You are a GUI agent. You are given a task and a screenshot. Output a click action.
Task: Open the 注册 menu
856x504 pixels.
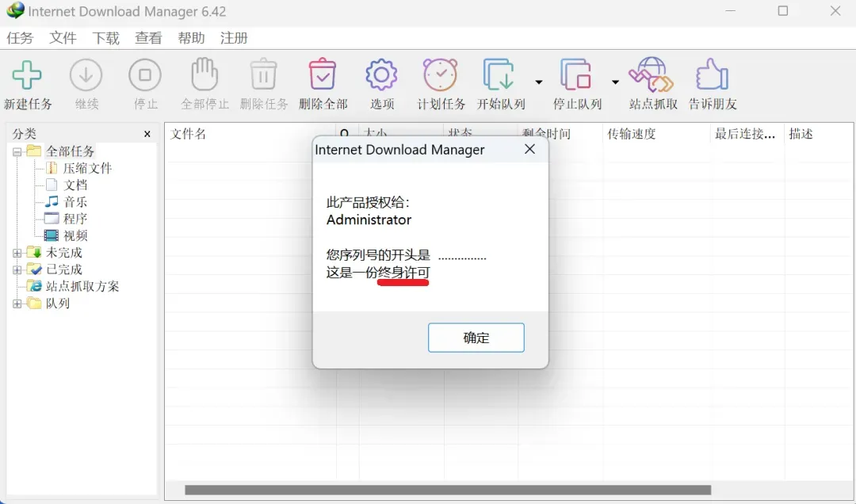(234, 38)
